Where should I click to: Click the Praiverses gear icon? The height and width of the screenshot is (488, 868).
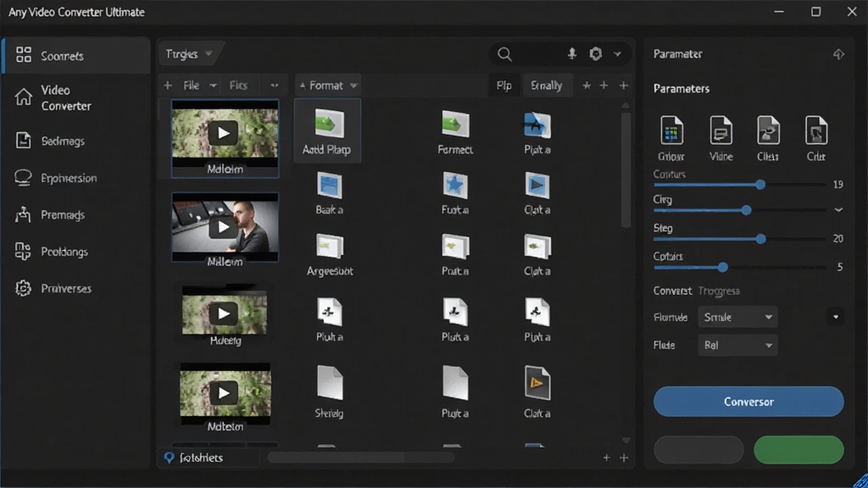point(23,288)
